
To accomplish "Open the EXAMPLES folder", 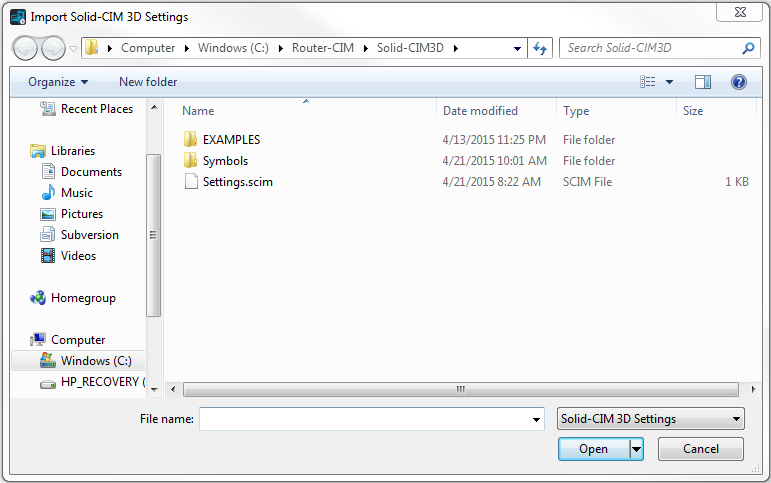I will [230, 140].
